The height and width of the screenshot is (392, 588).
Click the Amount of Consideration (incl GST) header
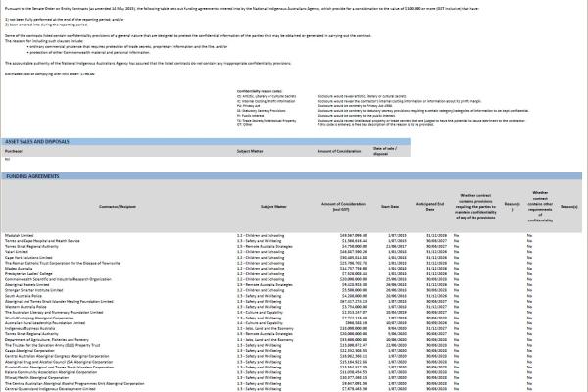[x=343, y=207]
